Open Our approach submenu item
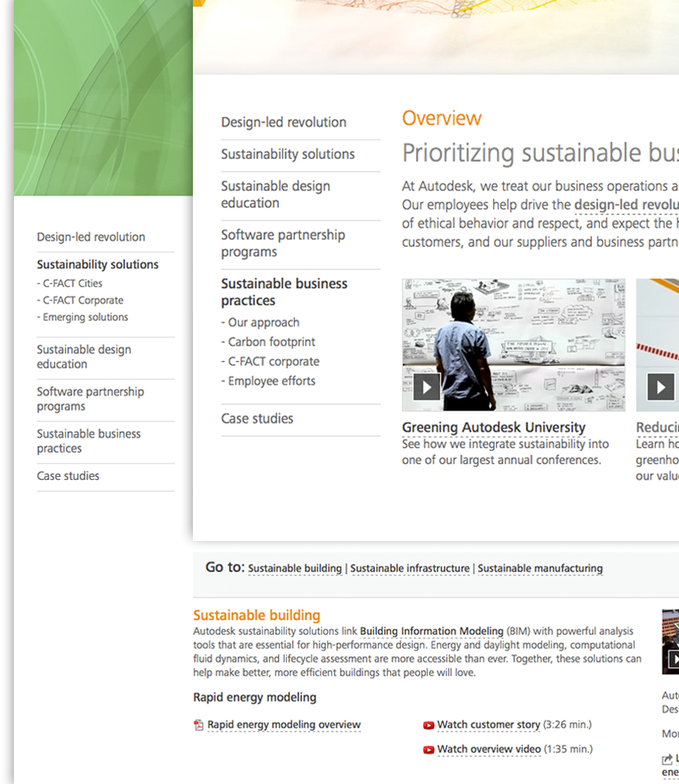The width and height of the screenshot is (679, 784). 263,323
